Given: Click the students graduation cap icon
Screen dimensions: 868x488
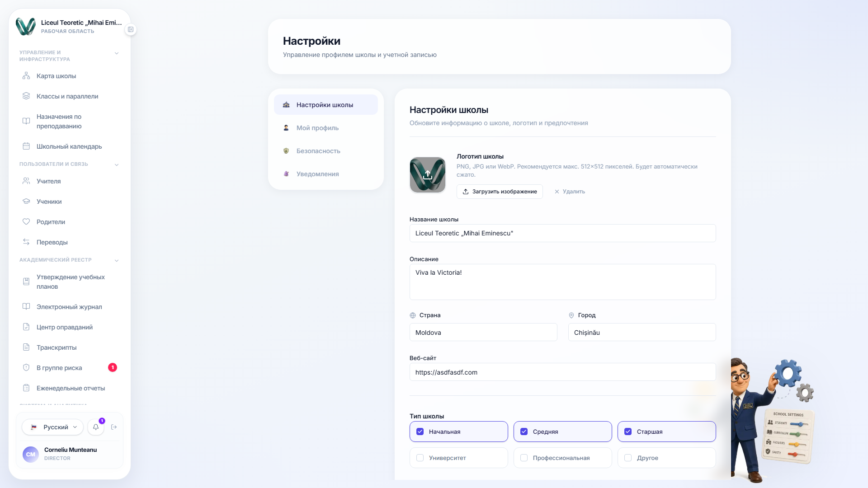Looking at the screenshot, I should pos(26,202).
